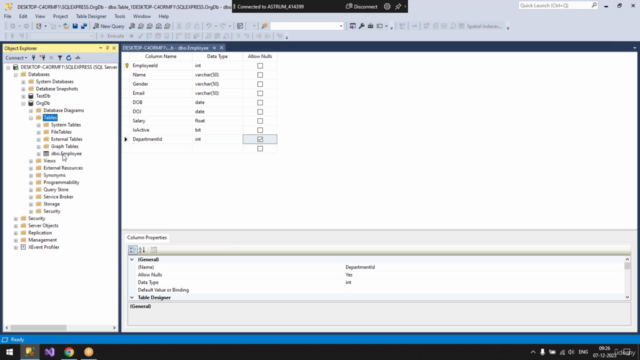Toggle Allow Nulls for DOB column
Image resolution: width=640 pixels, height=360 pixels.
coord(260,102)
